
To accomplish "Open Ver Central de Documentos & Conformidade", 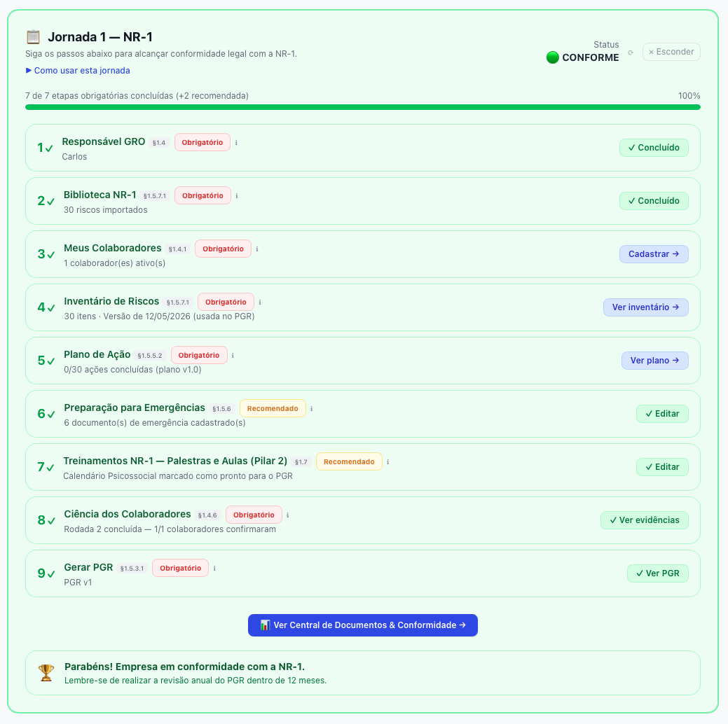I will pos(363,625).
